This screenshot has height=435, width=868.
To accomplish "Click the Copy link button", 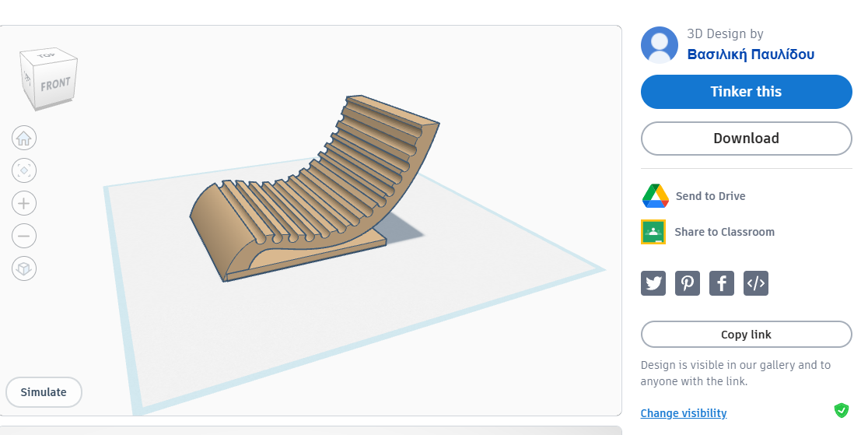I will point(746,335).
